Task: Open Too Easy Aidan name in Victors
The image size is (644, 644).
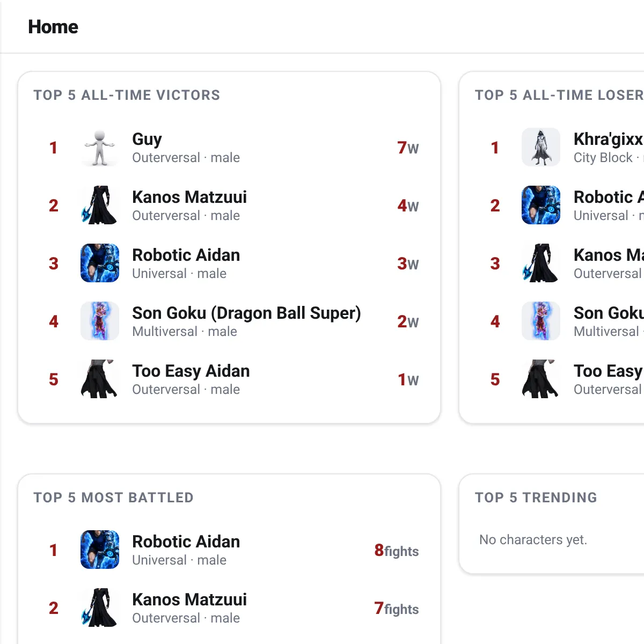Action: point(191,371)
